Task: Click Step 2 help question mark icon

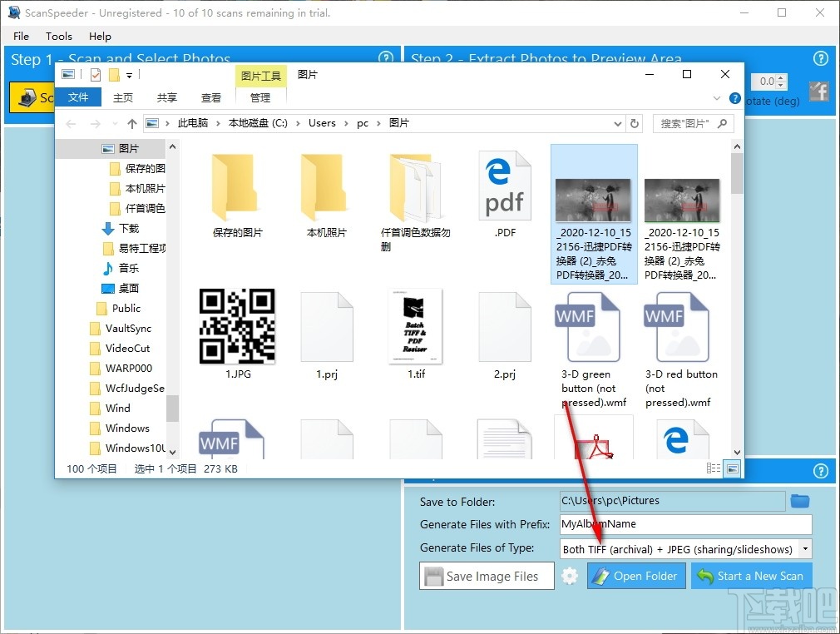Action: (820, 58)
